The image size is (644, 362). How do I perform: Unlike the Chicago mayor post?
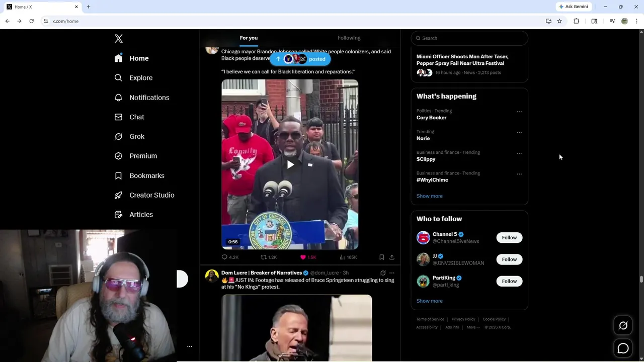308,257
